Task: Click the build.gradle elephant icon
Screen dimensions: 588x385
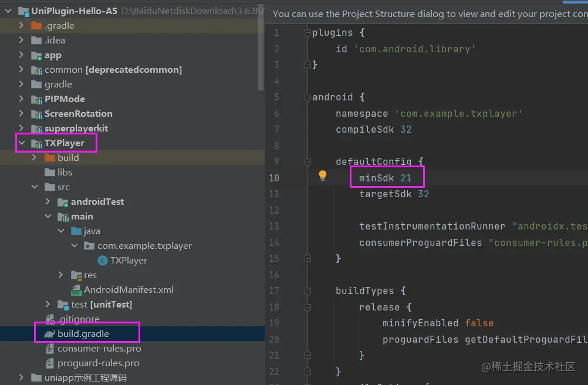Action: click(x=49, y=333)
